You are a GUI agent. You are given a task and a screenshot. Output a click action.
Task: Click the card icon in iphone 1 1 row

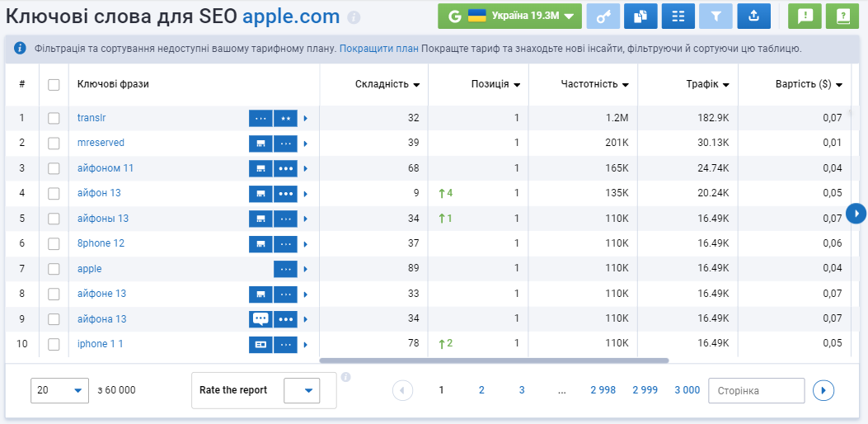[x=260, y=344]
